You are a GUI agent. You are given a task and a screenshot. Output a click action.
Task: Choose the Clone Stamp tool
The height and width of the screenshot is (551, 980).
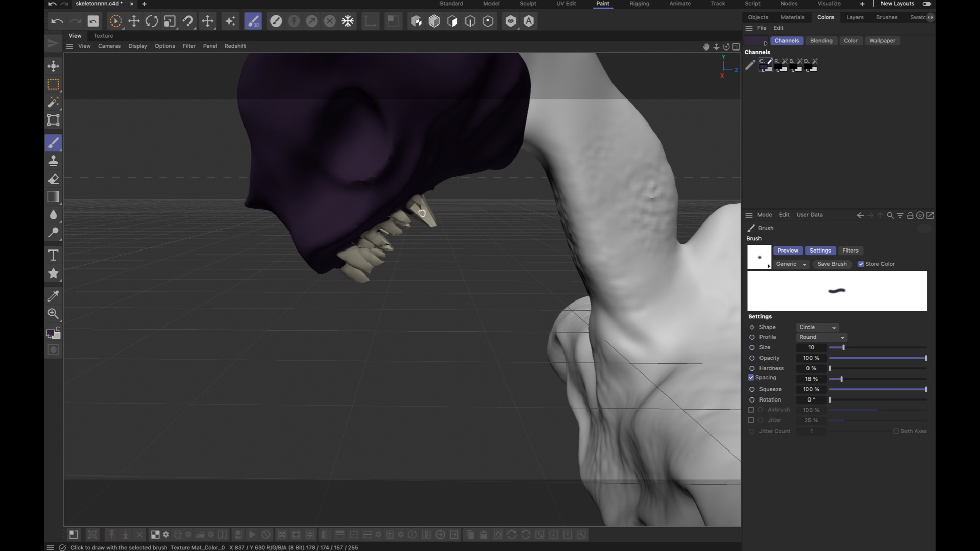[x=53, y=161]
